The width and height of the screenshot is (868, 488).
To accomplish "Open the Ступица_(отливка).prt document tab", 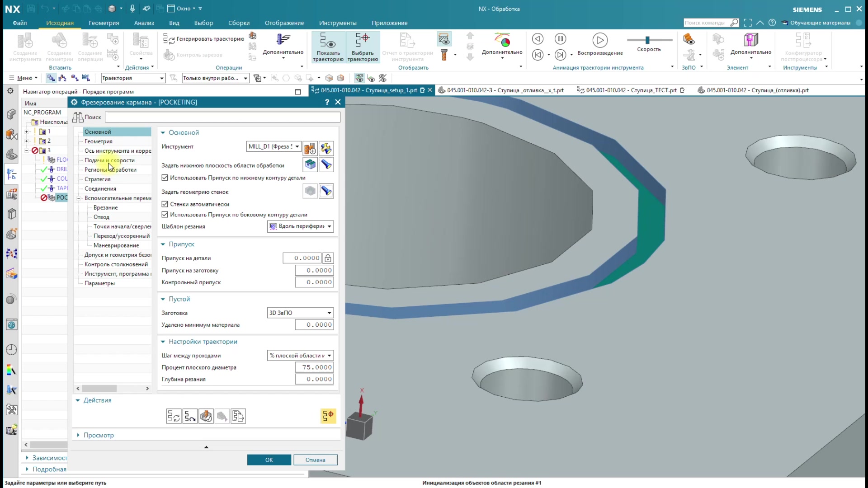I will tap(753, 90).
